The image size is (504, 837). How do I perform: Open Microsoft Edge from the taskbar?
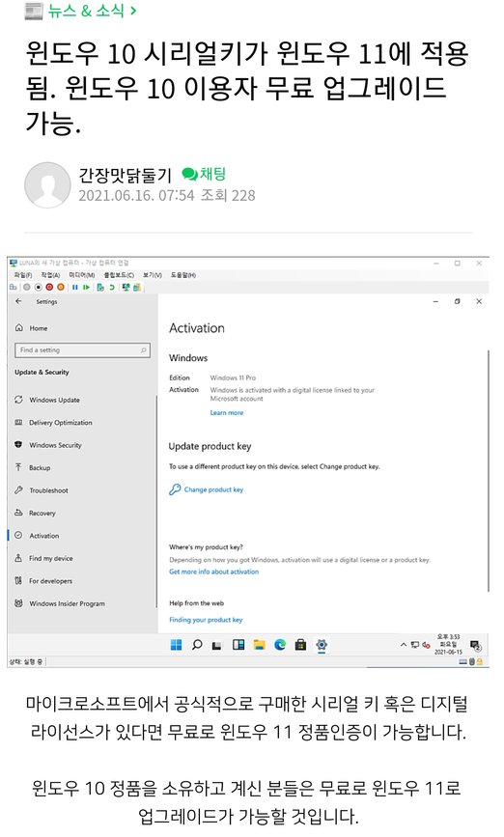tap(280, 645)
